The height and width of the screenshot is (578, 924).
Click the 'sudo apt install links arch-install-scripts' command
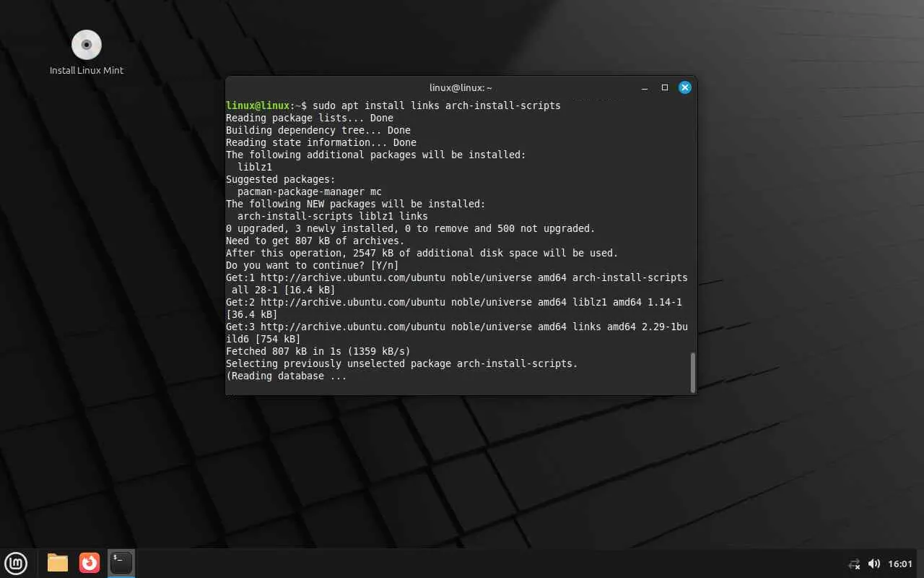point(437,105)
